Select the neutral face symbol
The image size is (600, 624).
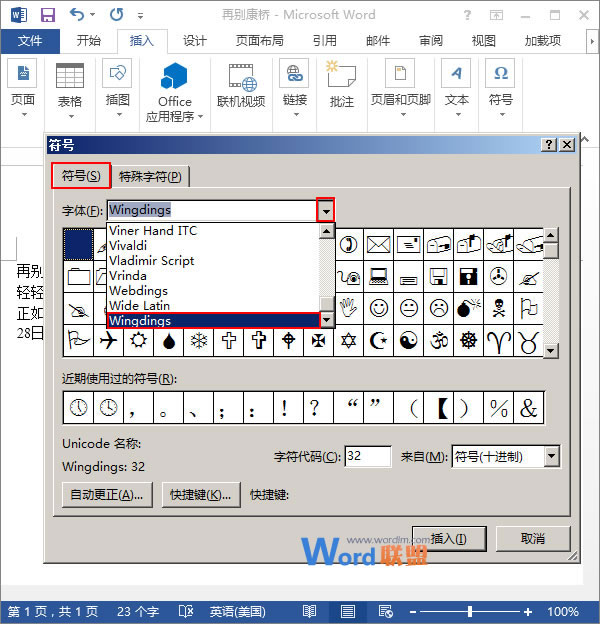409,308
